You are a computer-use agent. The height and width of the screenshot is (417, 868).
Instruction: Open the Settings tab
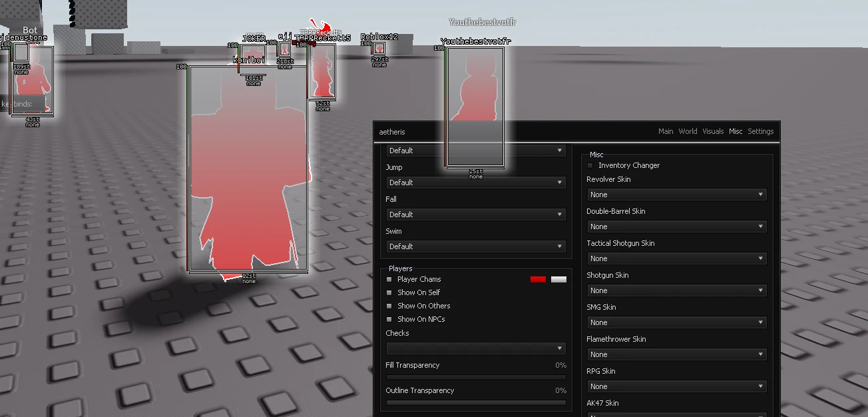click(x=761, y=131)
